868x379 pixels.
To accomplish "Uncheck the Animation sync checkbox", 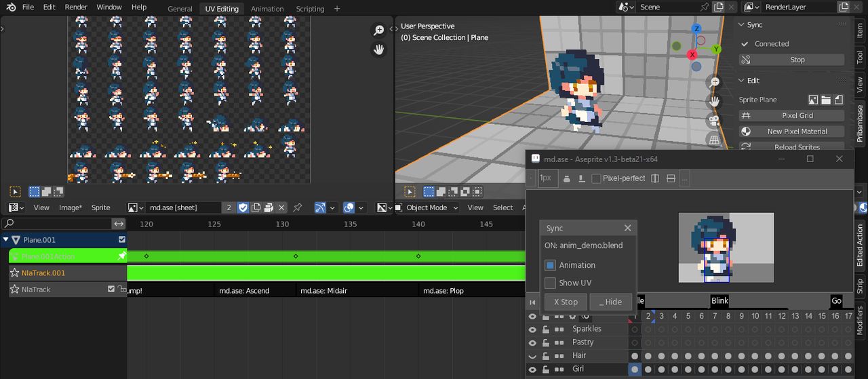I will coord(551,265).
